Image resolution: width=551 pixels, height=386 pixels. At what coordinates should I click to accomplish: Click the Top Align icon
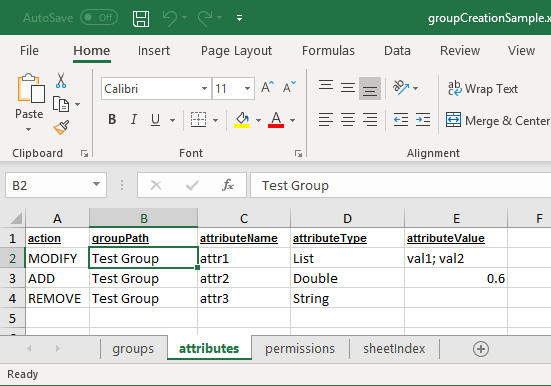coord(326,86)
